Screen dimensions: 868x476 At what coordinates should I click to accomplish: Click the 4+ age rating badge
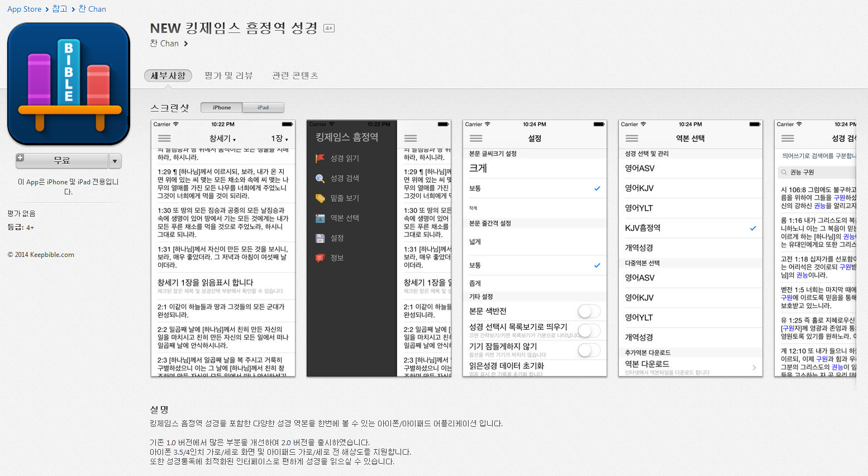click(329, 28)
